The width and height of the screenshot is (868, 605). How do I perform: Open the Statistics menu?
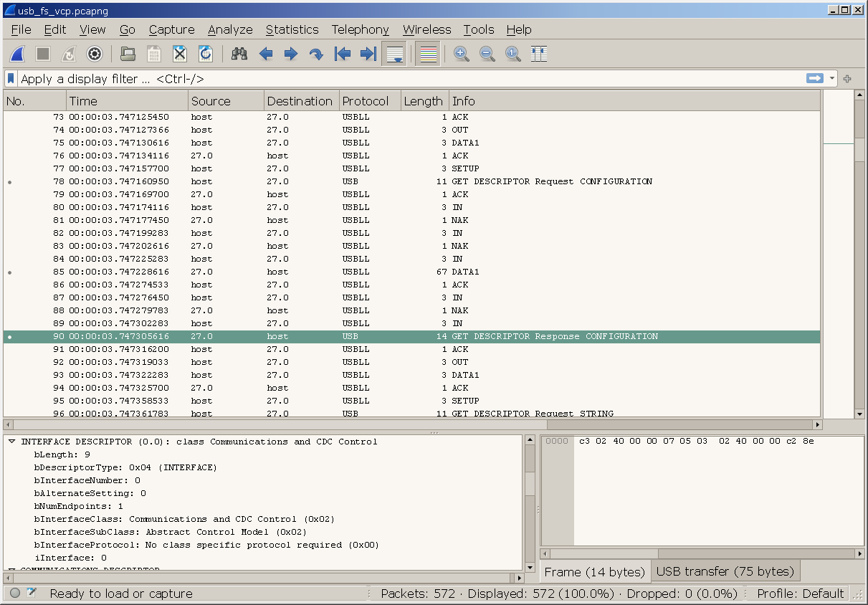click(292, 29)
